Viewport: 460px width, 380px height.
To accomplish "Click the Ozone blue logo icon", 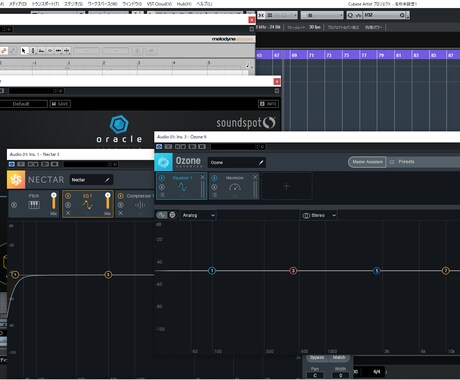I will tap(163, 162).
